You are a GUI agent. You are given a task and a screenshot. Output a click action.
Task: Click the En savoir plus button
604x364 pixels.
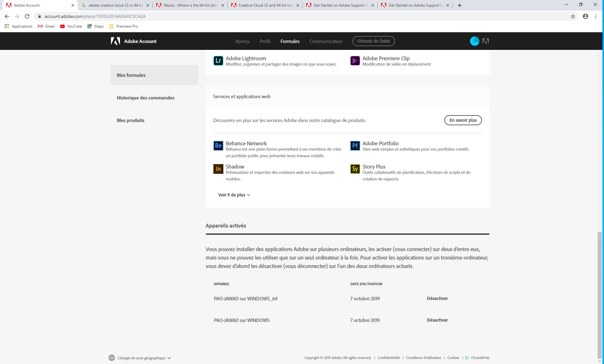coord(463,120)
